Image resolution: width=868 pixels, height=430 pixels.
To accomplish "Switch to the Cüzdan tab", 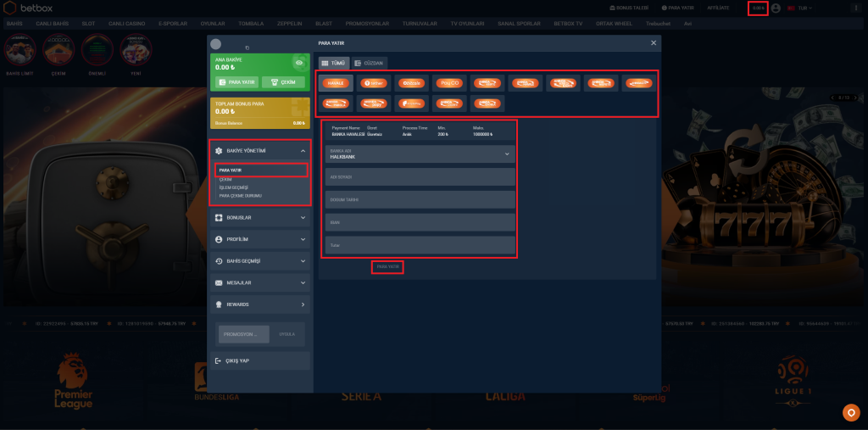I will 370,63.
